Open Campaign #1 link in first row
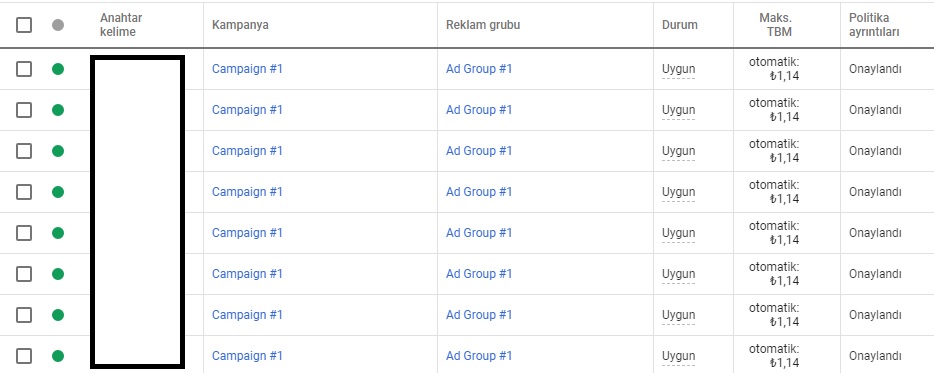The image size is (934, 373). 247,69
